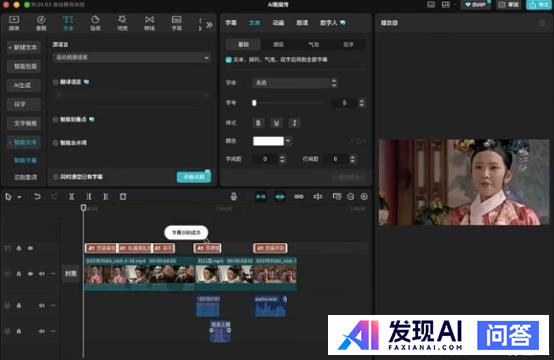554x360 pixels.
Task: Click the white text color swatch
Action: click(x=268, y=141)
